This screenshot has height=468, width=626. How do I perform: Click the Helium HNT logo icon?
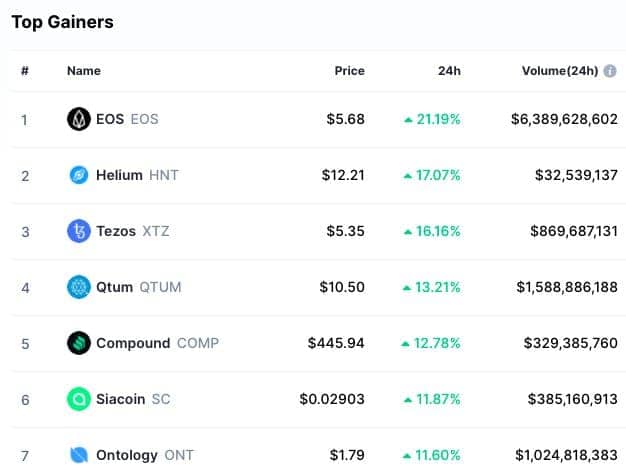[x=79, y=175]
